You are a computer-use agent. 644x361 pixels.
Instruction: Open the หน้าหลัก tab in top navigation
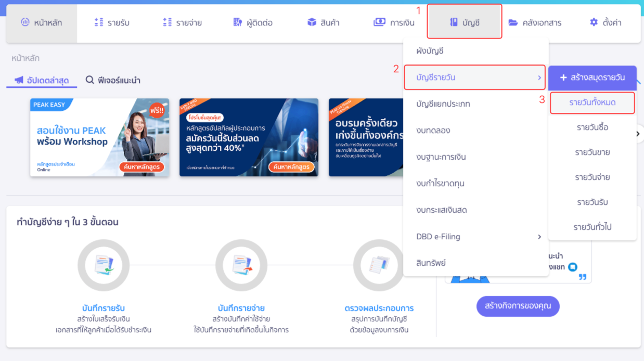42,23
